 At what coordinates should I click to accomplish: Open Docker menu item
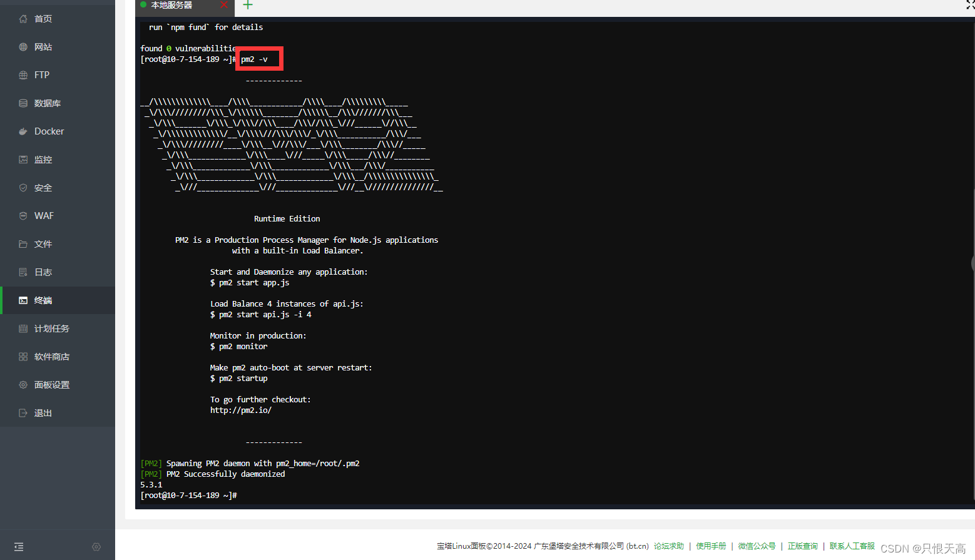[58, 131]
